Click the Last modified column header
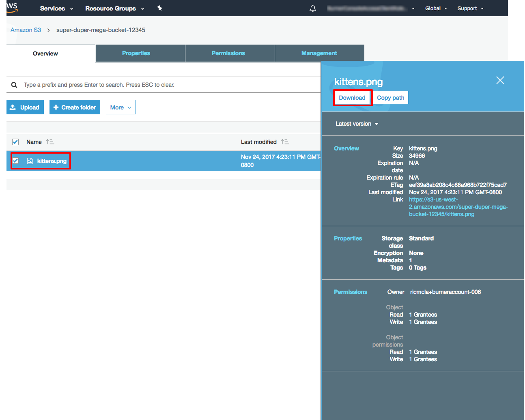525x420 pixels. [259, 142]
